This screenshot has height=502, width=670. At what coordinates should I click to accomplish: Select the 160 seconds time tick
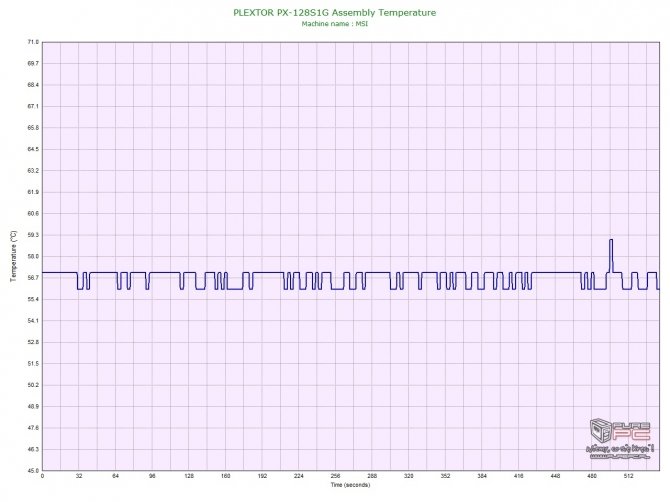coord(226,476)
